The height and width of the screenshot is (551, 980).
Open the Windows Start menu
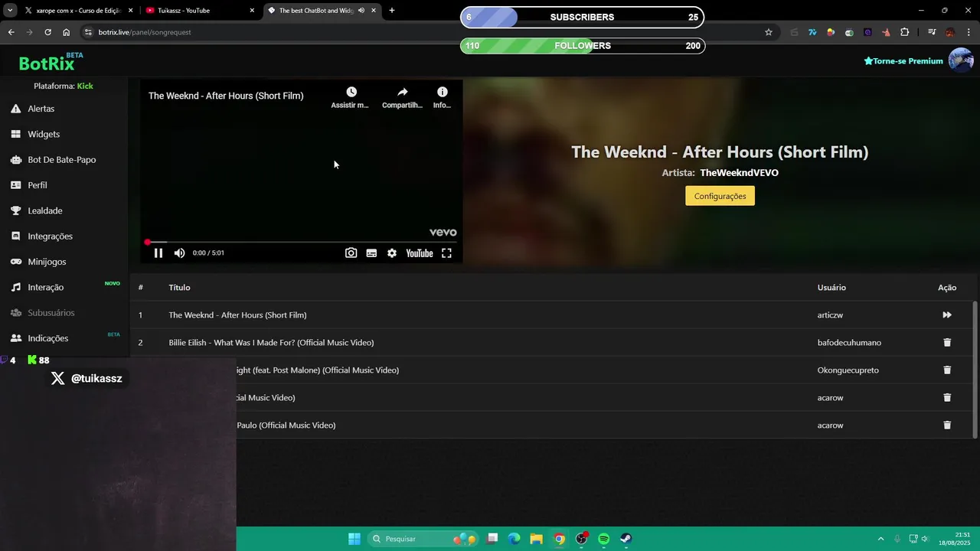pyautogui.click(x=354, y=539)
